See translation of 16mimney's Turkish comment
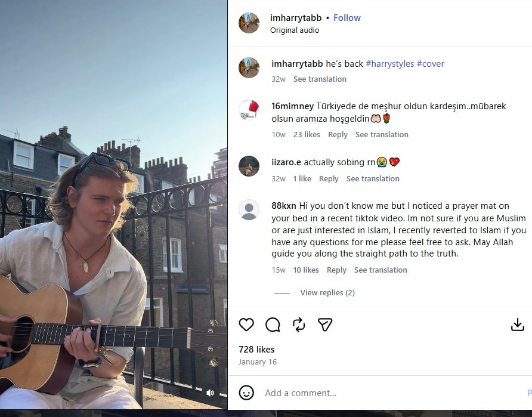Viewport: 532px width, 417px height. 382,134
